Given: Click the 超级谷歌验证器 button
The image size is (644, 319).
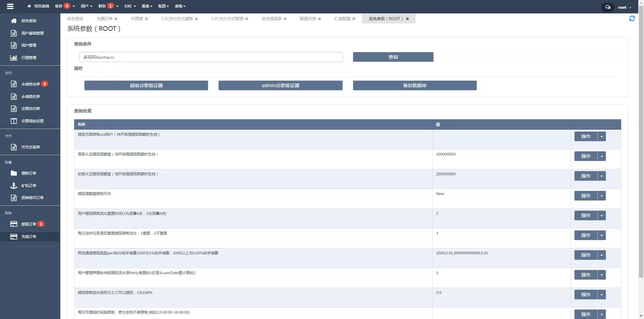Looking at the screenshot, I should click(146, 86).
